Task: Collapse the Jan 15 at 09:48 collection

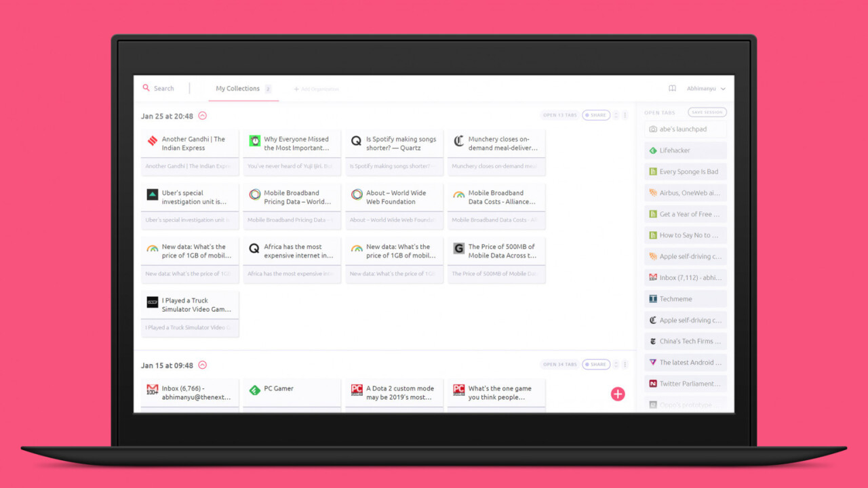Action: pos(202,365)
